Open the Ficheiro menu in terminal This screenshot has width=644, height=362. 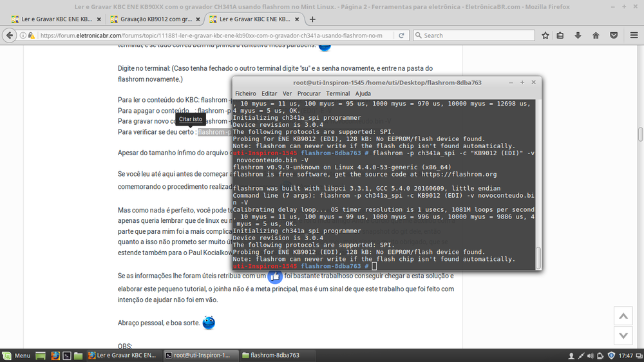pyautogui.click(x=245, y=93)
